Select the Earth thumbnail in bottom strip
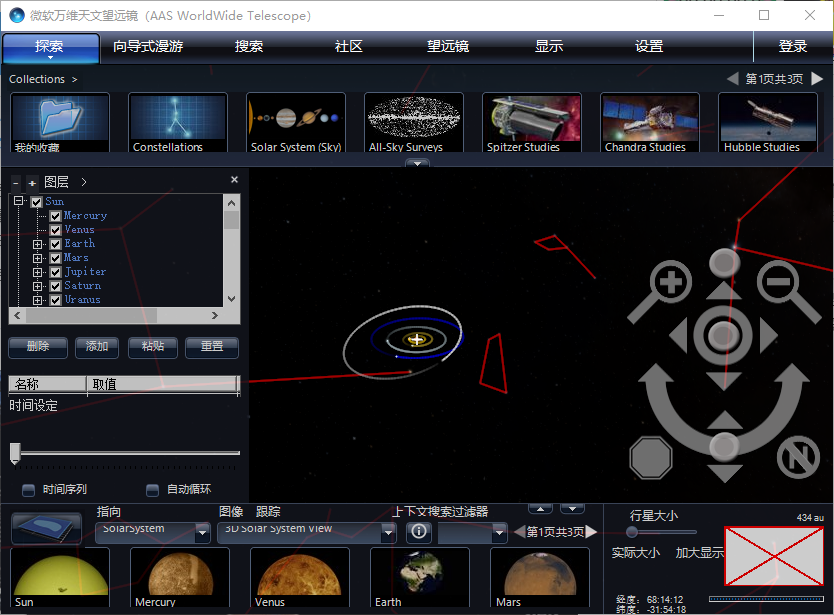The image size is (834, 615). coord(420,577)
